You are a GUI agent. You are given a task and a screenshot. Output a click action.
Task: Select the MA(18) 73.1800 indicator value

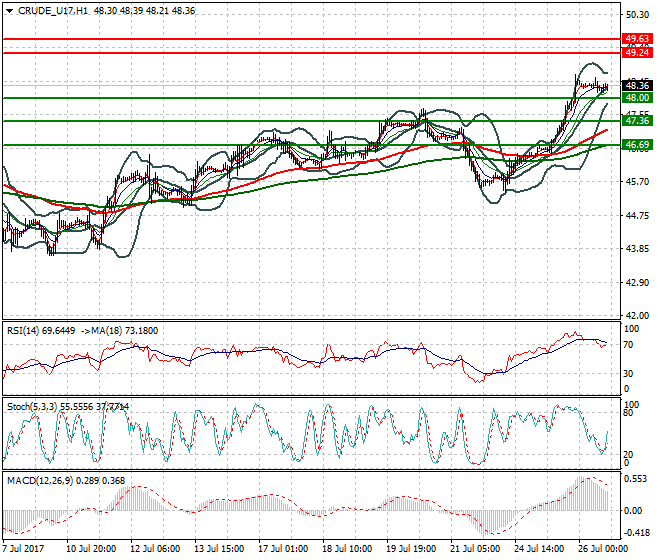(124, 331)
